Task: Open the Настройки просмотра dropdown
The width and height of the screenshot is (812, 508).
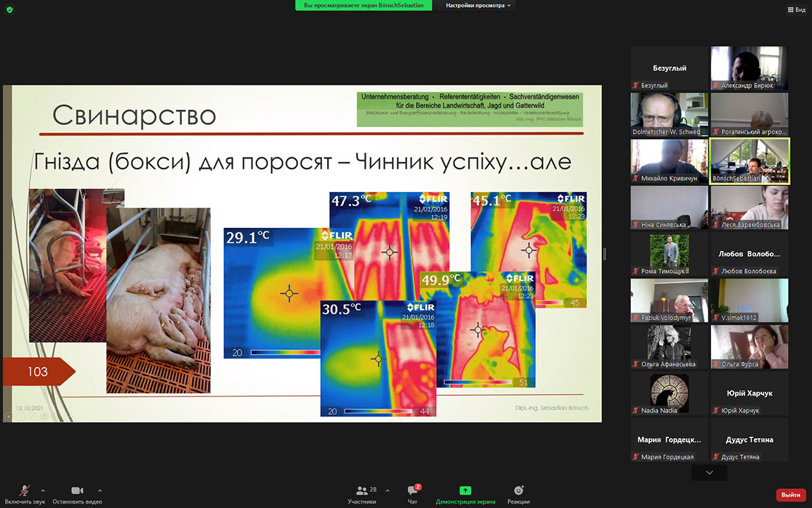Action: click(478, 5)
